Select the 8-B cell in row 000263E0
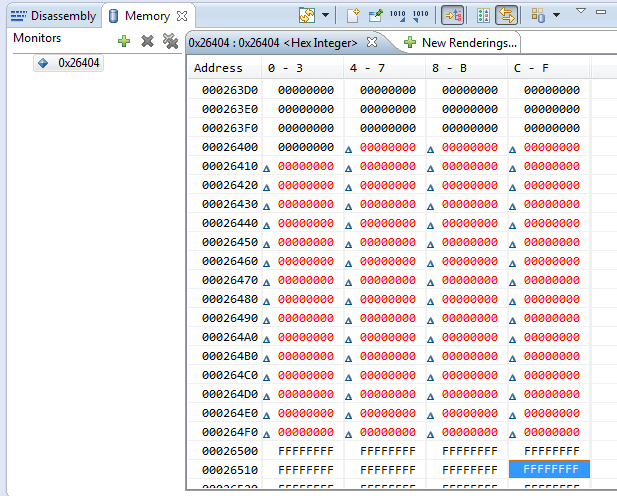 click(x=469, y=109)
